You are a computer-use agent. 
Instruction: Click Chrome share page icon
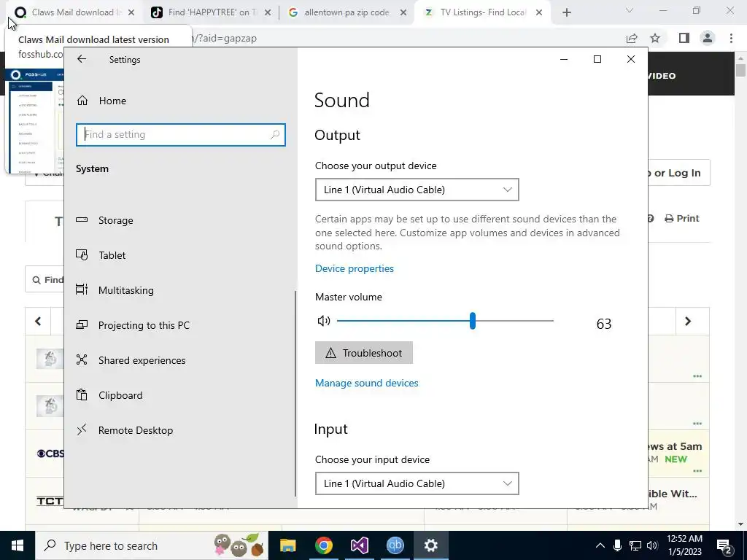tap(632, 38)
